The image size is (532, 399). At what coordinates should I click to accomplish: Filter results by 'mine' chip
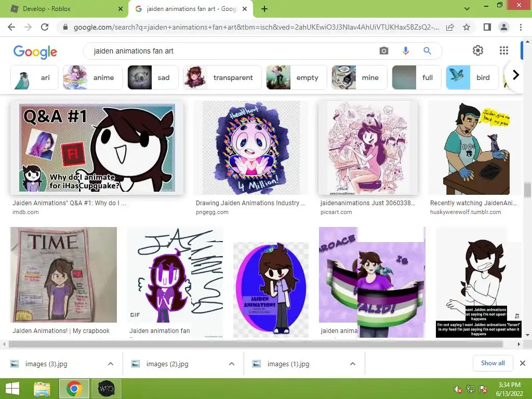360,77
